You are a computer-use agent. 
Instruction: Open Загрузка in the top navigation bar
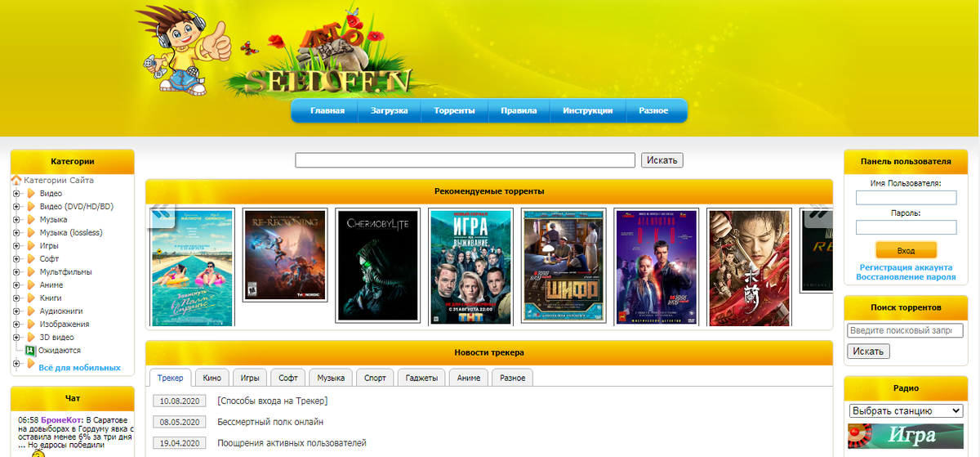point(390,110)
